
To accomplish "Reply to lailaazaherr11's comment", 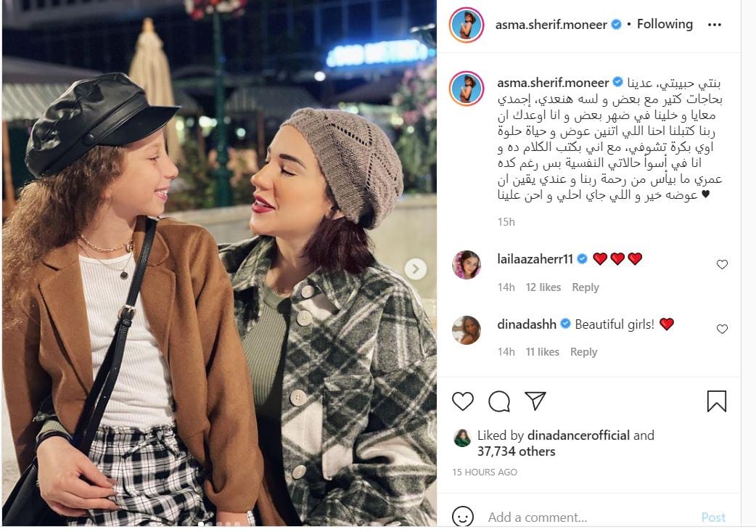I will coord(586,287).
